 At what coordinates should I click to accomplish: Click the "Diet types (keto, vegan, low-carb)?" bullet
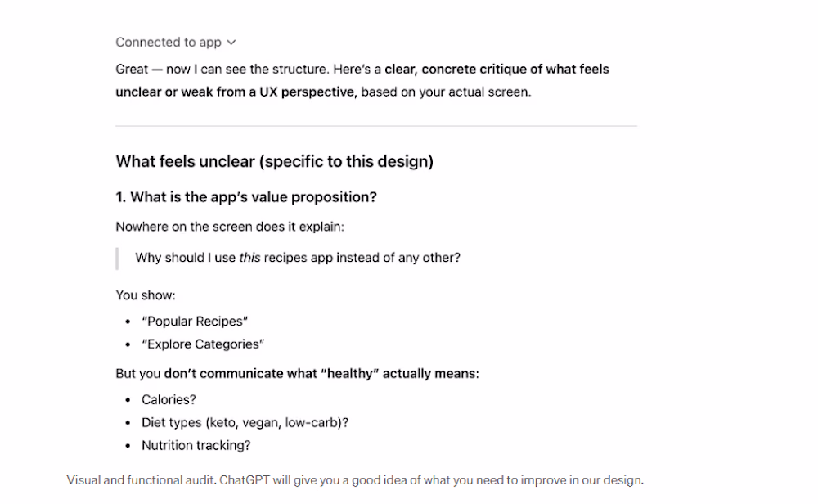[245, 423]
